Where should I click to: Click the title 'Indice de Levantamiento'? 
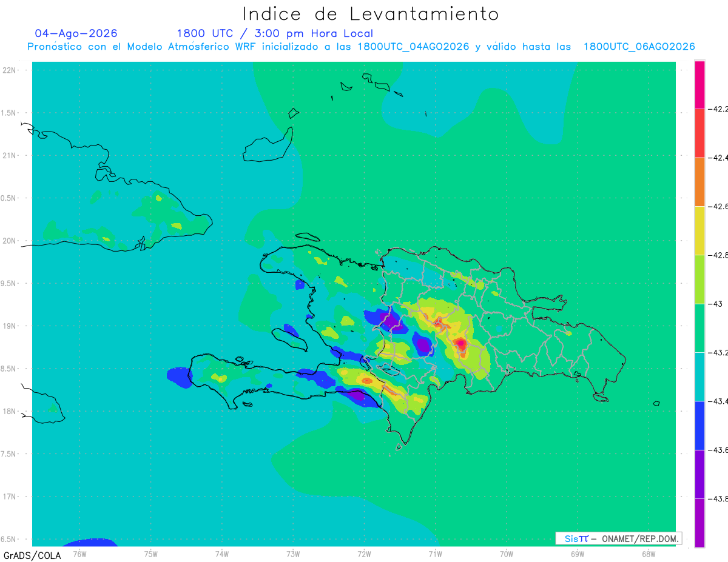(x=371, y=14)
